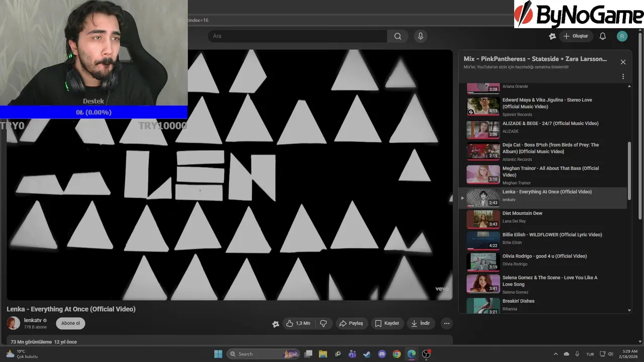This screenshot has width=644, height=362.
Task: Dislike the video with thumbs down
Action: point(324,323)
